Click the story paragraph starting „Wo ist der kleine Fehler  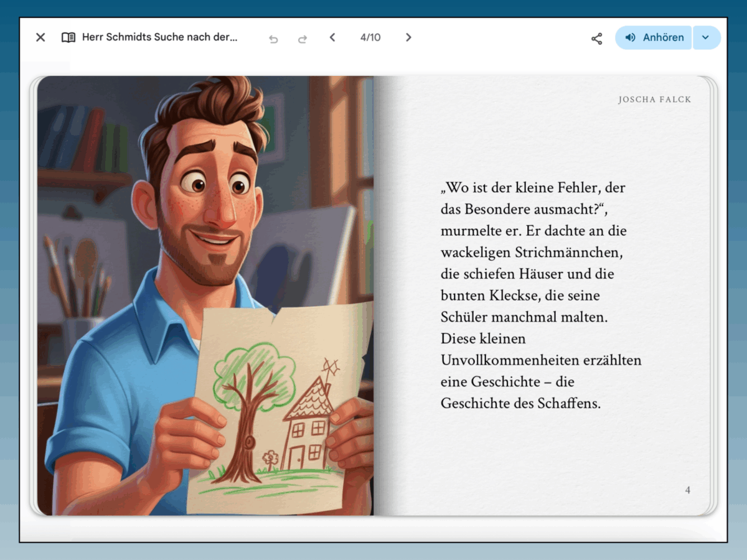coord(541,296)
